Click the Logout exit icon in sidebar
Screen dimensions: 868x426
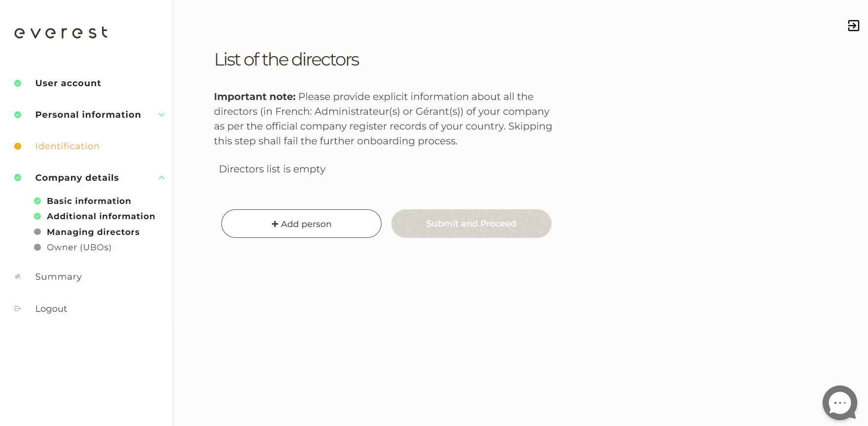(x=18, y=308)
